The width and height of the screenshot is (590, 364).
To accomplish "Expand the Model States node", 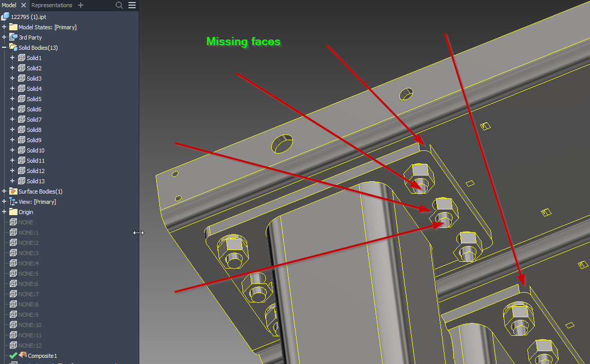I will tap(4, 27).
